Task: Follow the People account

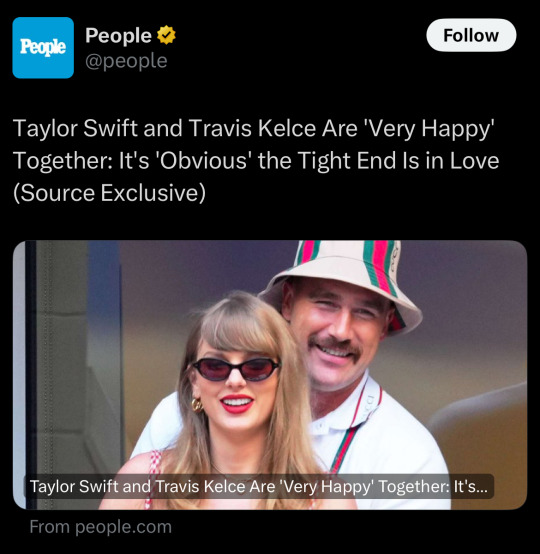Action: (471, 35)
